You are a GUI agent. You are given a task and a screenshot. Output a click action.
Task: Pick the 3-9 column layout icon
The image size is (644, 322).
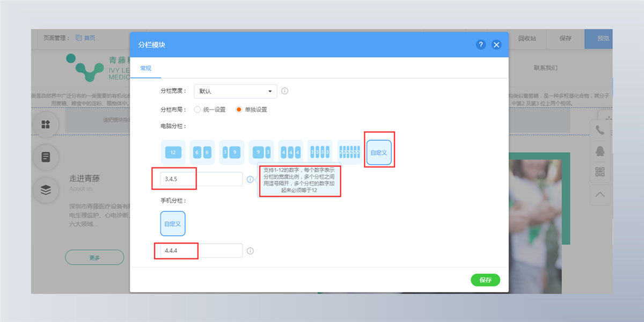(232, 152)
